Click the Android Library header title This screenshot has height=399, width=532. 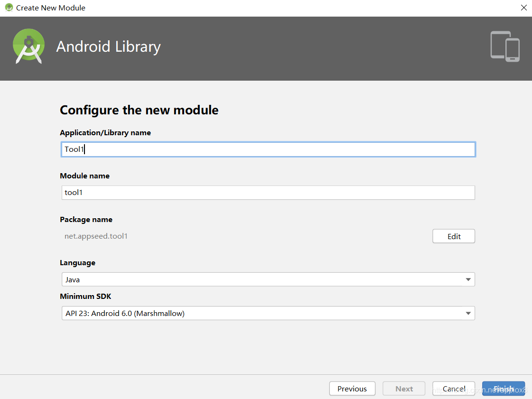point(108,47)
